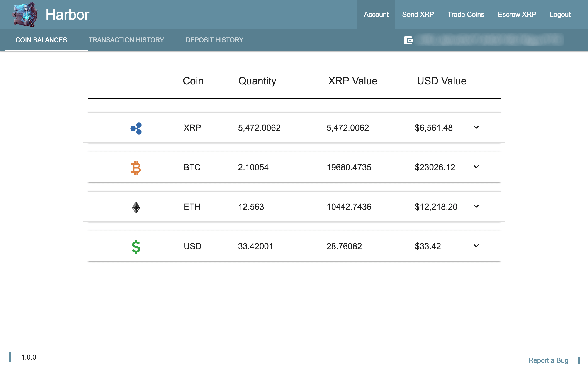Click the blue XRP ripple coin icon
The width and height of the screenshot is (588, 375).
point(136,128)
